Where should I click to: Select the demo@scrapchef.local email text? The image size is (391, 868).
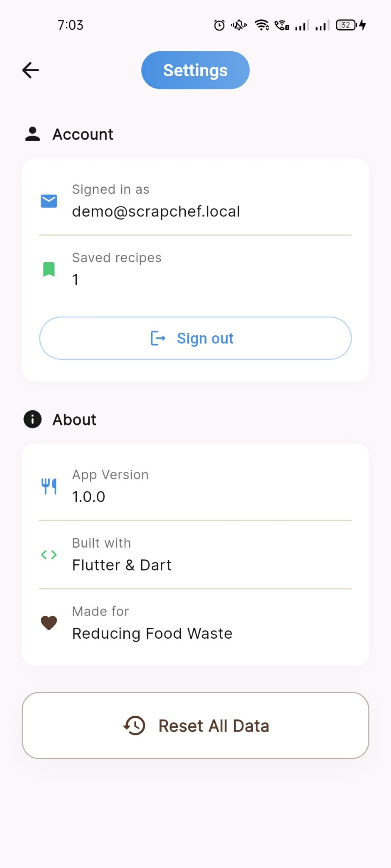tap(156, 211)
